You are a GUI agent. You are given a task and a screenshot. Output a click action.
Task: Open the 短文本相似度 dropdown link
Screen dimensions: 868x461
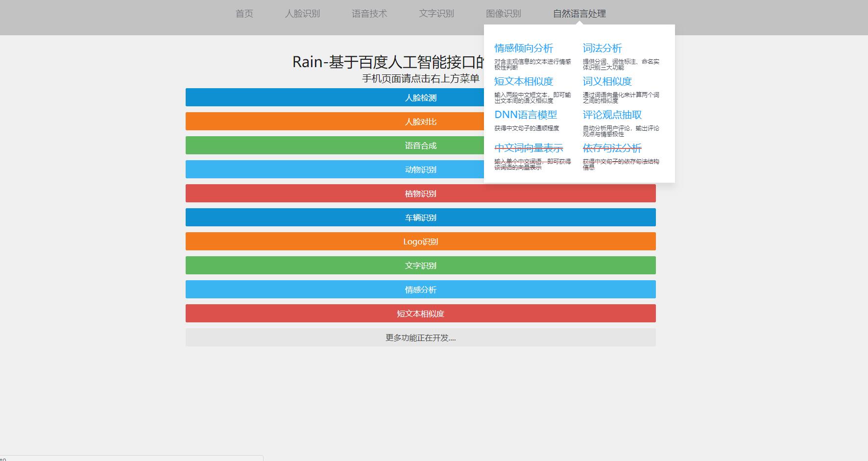tap(524, 81)
